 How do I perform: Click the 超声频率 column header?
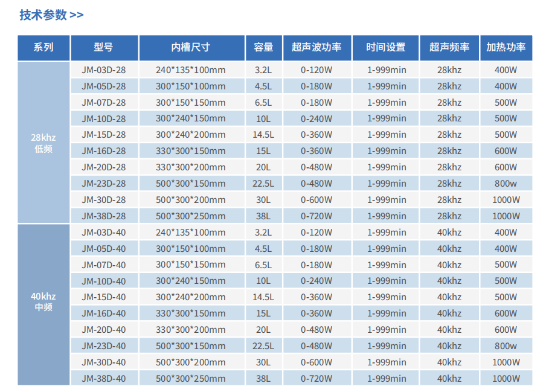click(449, 47)
